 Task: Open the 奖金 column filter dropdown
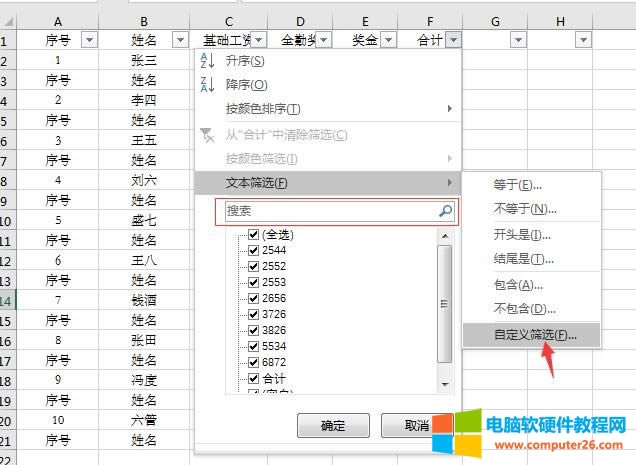pos(387,39)
